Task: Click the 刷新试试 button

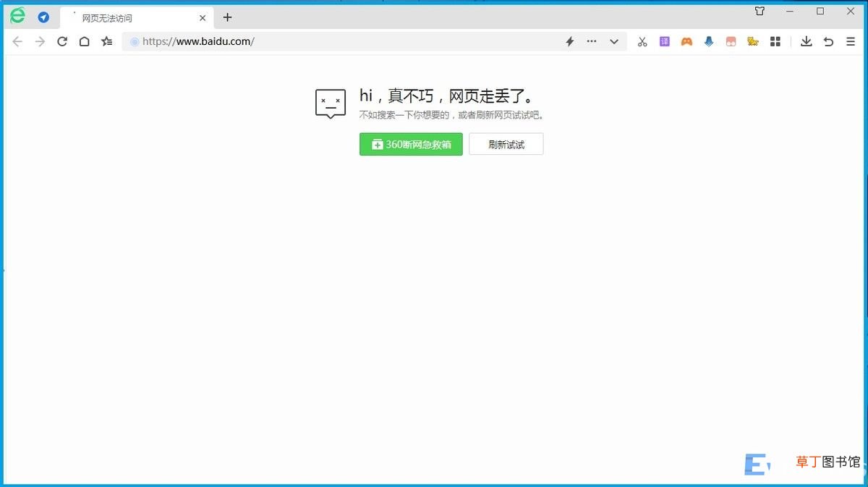Action: (506, 144)
